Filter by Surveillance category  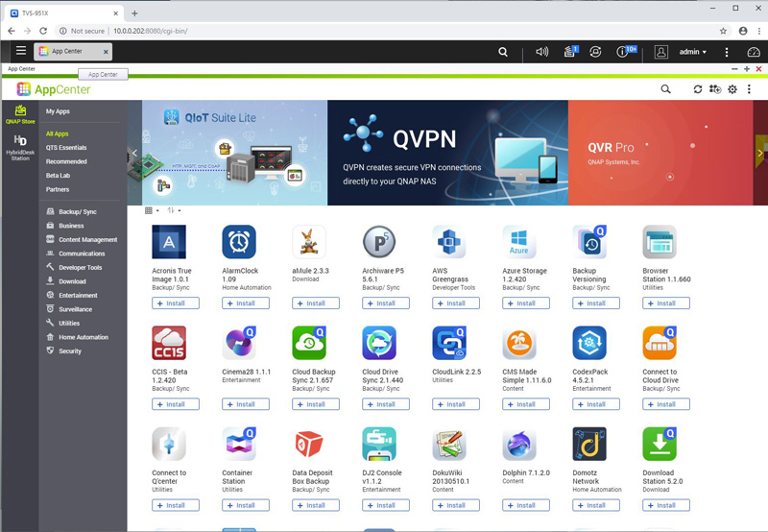pyautogui.click(x=69, y=309)
